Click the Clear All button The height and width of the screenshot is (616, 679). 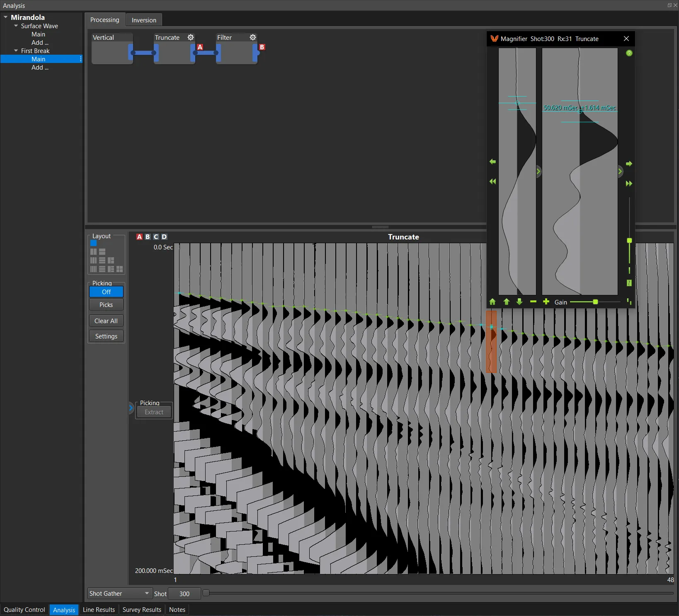tap(106, 321)
